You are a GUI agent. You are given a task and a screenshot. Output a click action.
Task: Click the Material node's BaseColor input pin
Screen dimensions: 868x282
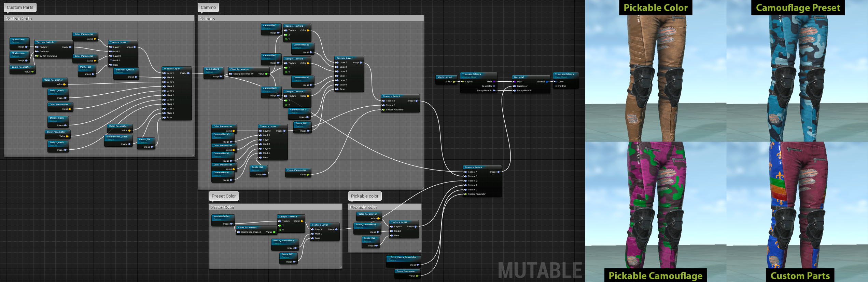point(514,86)
